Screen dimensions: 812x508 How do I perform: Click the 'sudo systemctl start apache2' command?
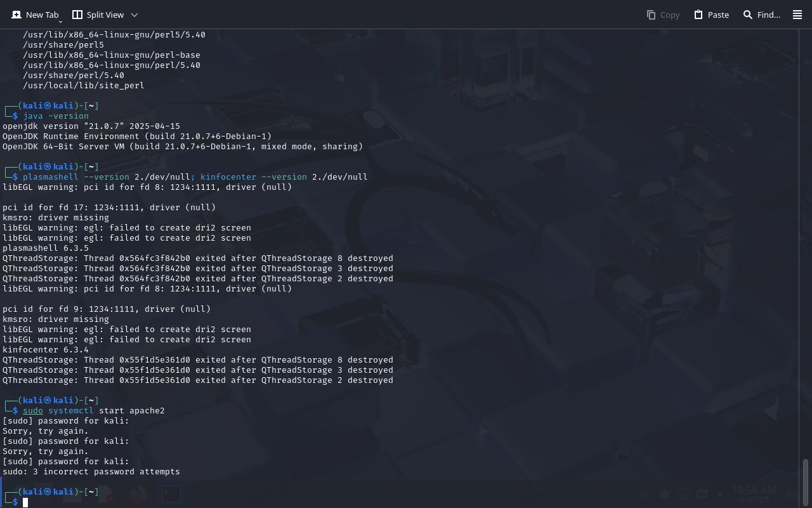pyautogui.click(x=94, y=411)
